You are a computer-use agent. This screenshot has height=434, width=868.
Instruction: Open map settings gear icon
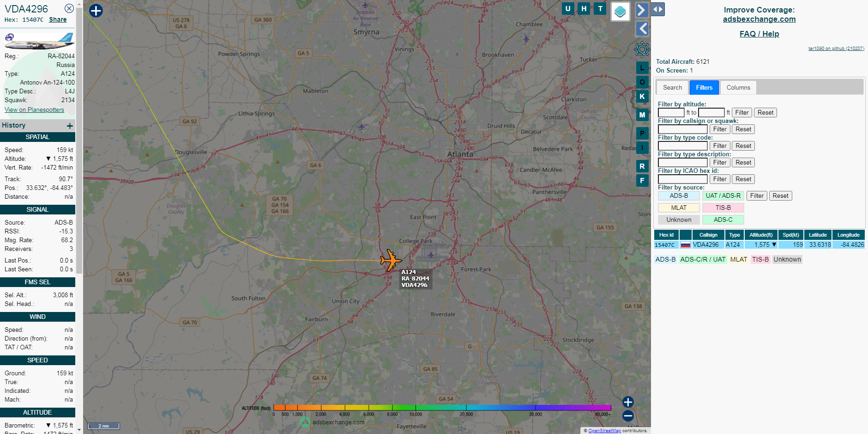pos(642,49)
